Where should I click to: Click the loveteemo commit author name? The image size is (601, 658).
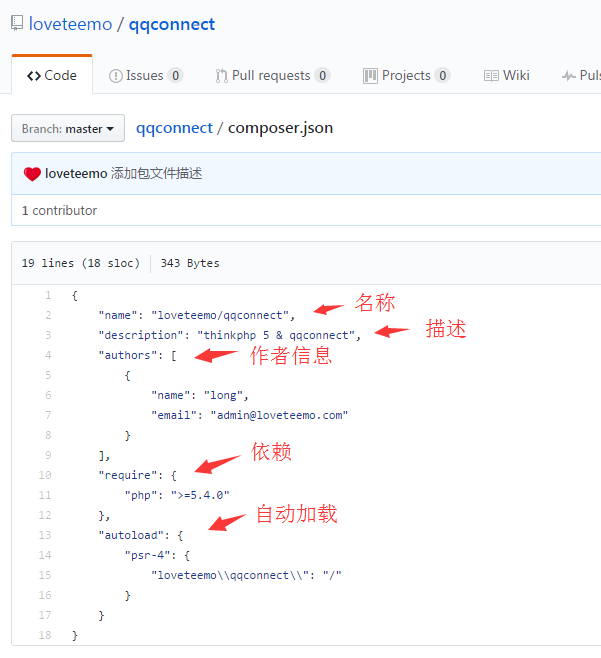pos(76,174)
